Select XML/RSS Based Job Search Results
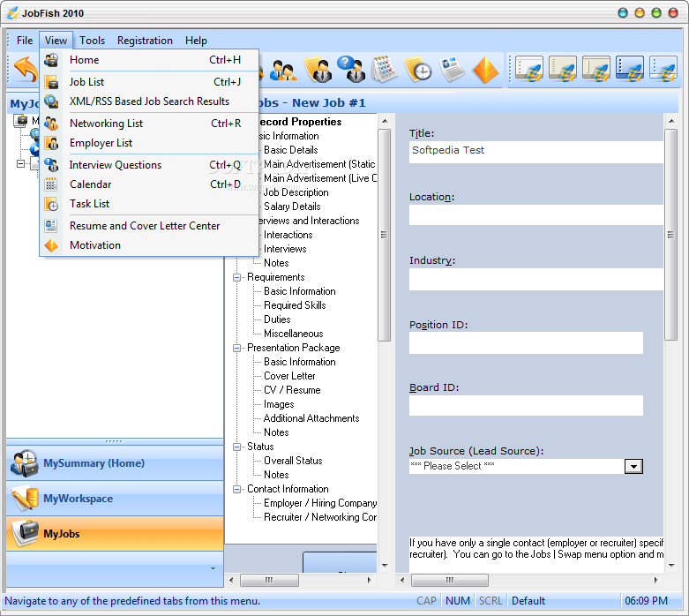This screenshot has height=616, width=689. pyautogui.click(x=148, y=101)
